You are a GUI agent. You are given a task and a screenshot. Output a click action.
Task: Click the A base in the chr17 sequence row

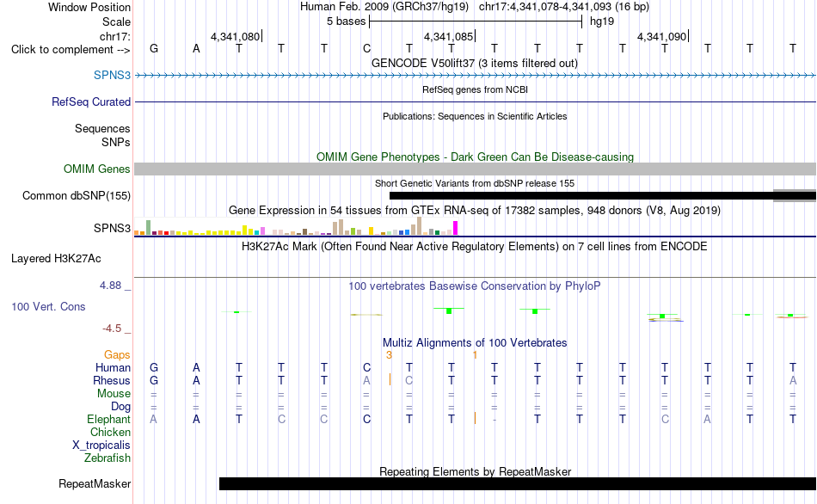[x=196, y=48]
